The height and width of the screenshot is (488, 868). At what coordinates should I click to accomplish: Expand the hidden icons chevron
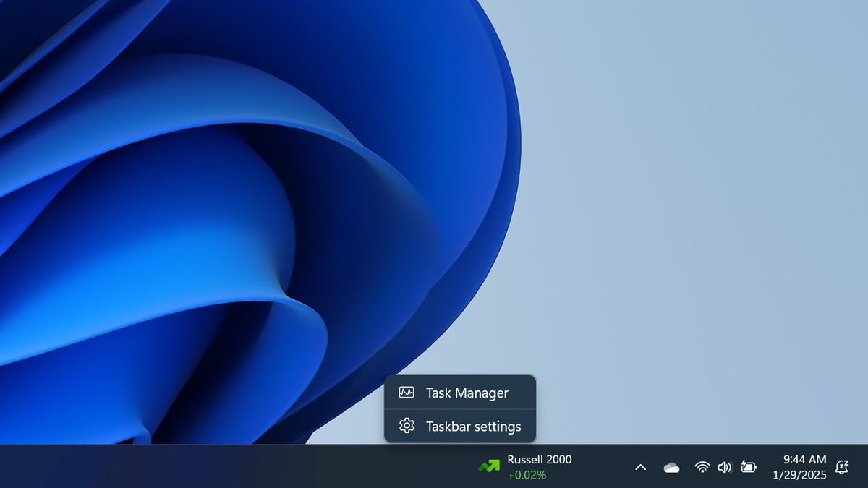click(640, 467)
